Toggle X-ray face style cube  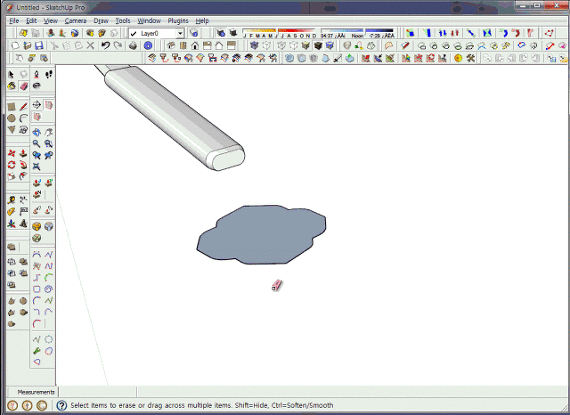click(254, 45)
